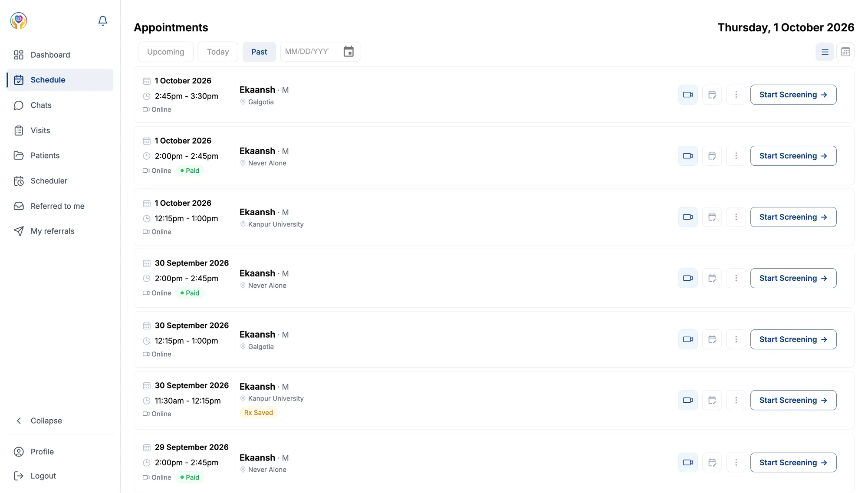Reschedule 30 September 11:30am Kanpur University appointment
Viewport: 868px width, 493px height.
[x=712, y=400]
